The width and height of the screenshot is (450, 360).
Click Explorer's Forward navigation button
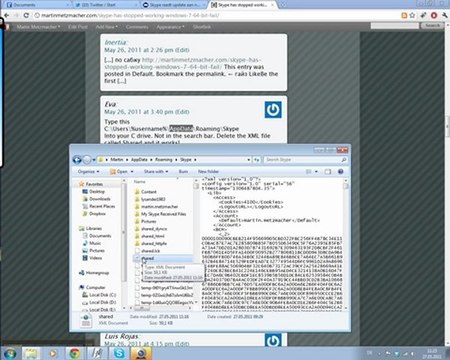pos(87,160)
